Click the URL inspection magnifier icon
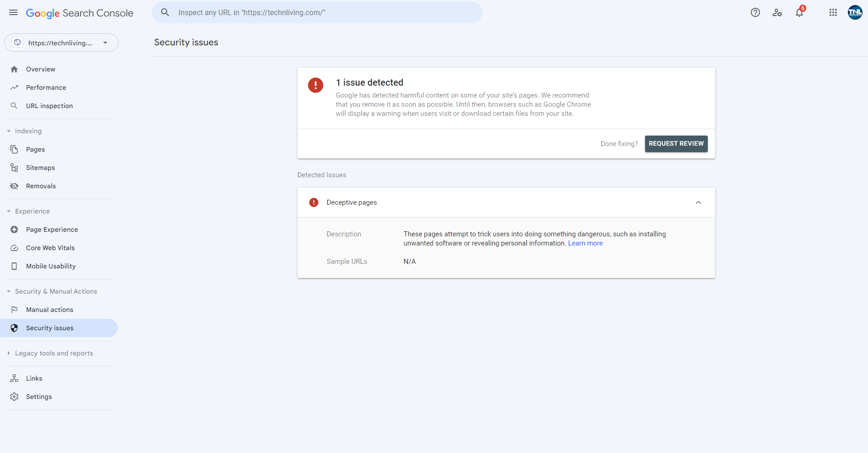The image size is (868, 453). pyautogui.click(x=14, y=106)
